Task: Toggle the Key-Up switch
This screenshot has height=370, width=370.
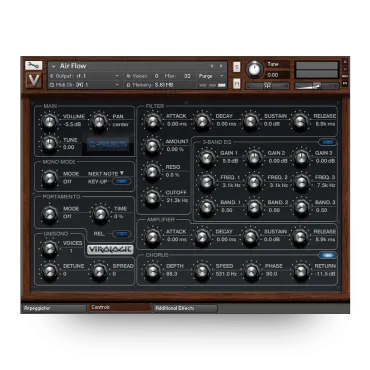Action: (x=121, y=181)
